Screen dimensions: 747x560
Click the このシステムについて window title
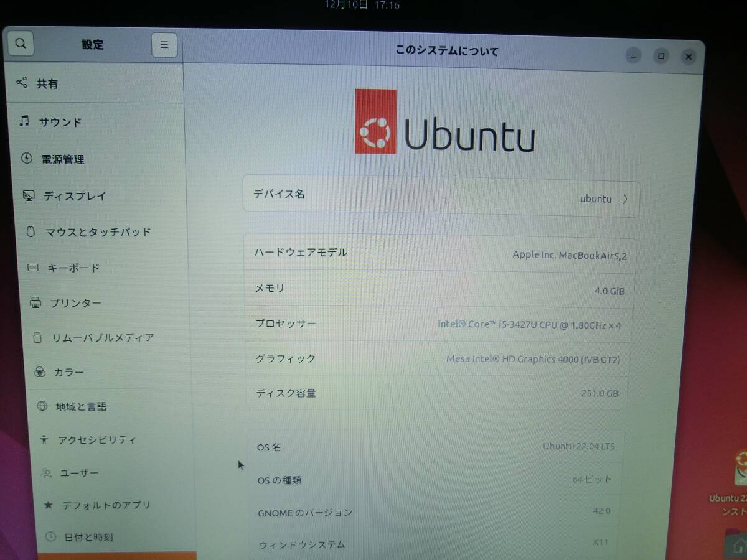[x=447, y=50]
